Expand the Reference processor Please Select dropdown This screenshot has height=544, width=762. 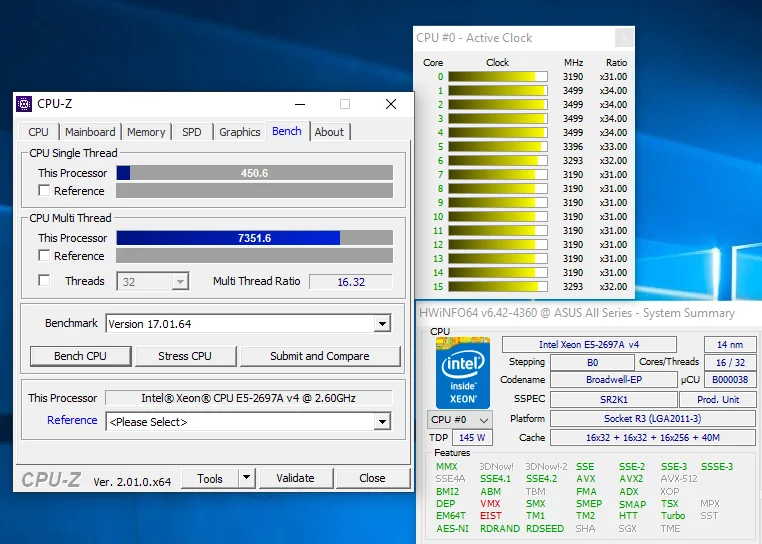(x=382, y=421)
